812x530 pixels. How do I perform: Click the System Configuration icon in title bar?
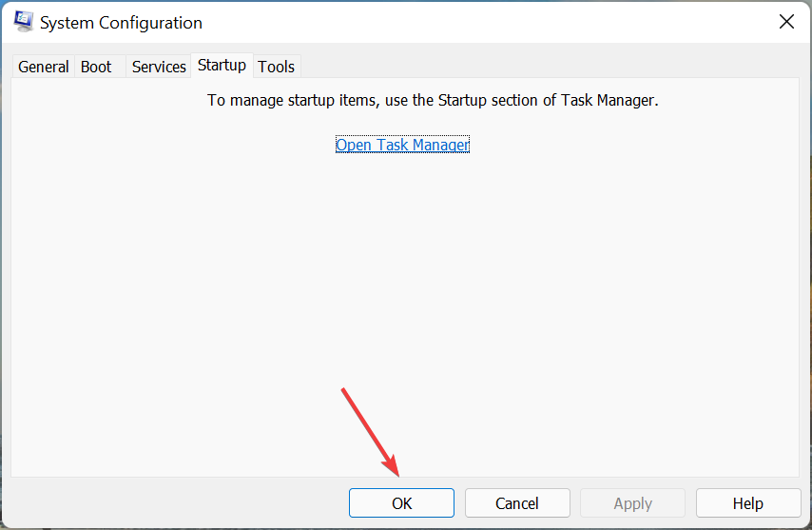[x=24, y=22]
